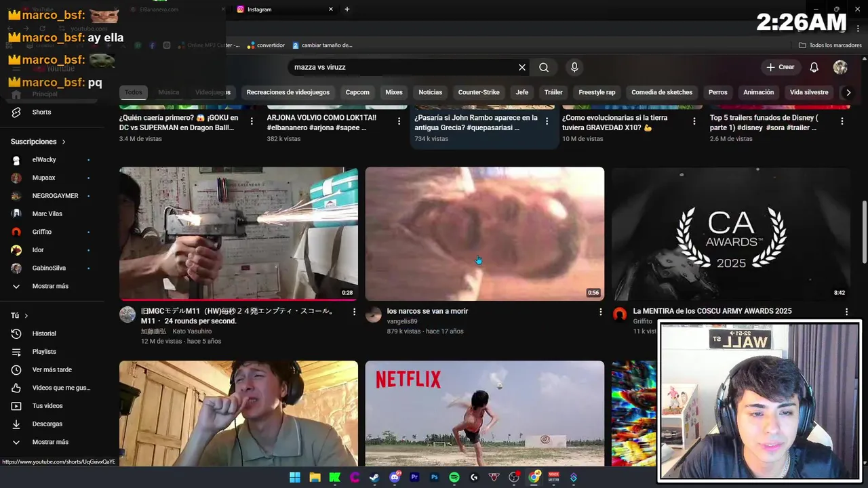The image size is (868, 488).
Task: Open options menu for the M11 video
Action: (354, 312)
